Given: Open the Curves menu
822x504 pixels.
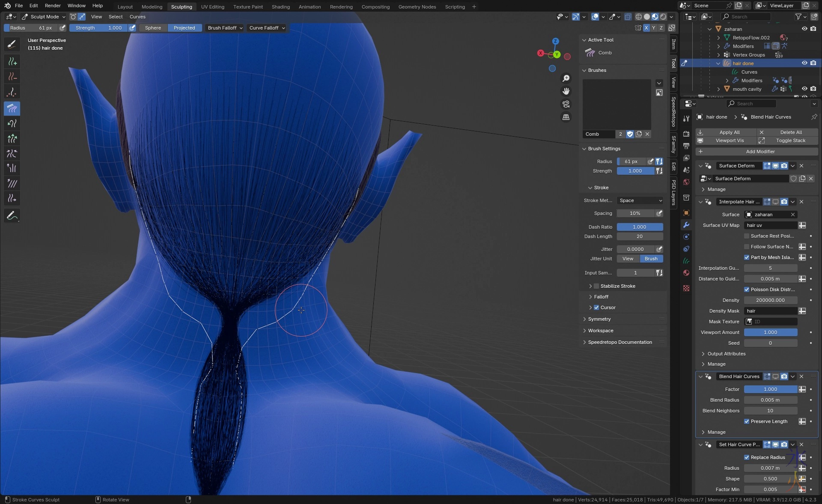Looking at the screenshot, I should click(x=137, y=17).
